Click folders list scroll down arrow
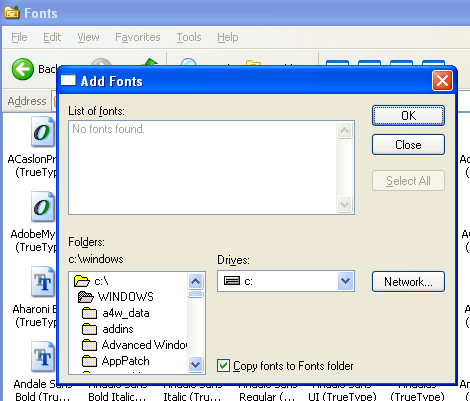Viewport: 470px width, 401px height. click(x=195, y=364)
